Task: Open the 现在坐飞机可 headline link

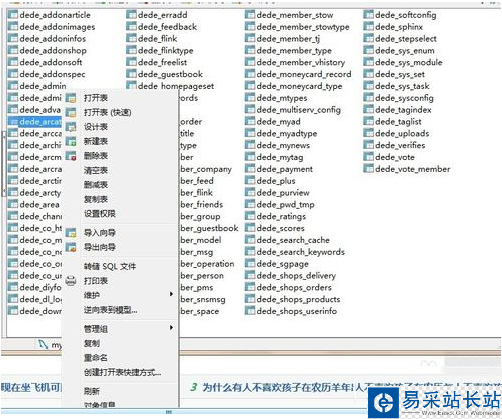Action: [31, 387]
